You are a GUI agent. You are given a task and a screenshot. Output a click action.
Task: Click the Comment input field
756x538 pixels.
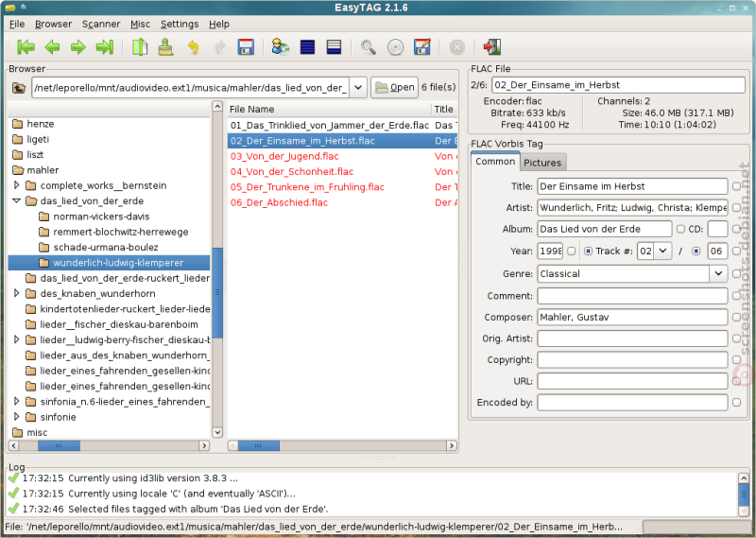tap(632, 296)
